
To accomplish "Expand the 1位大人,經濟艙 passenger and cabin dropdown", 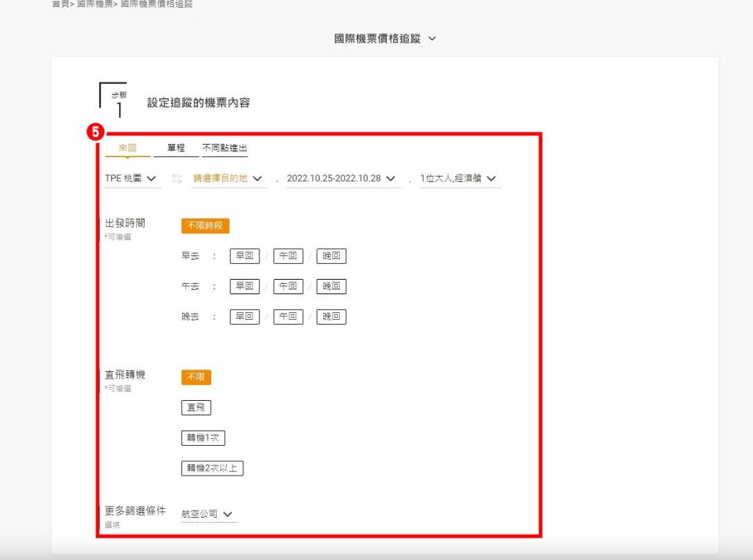I will pos(459,179).
